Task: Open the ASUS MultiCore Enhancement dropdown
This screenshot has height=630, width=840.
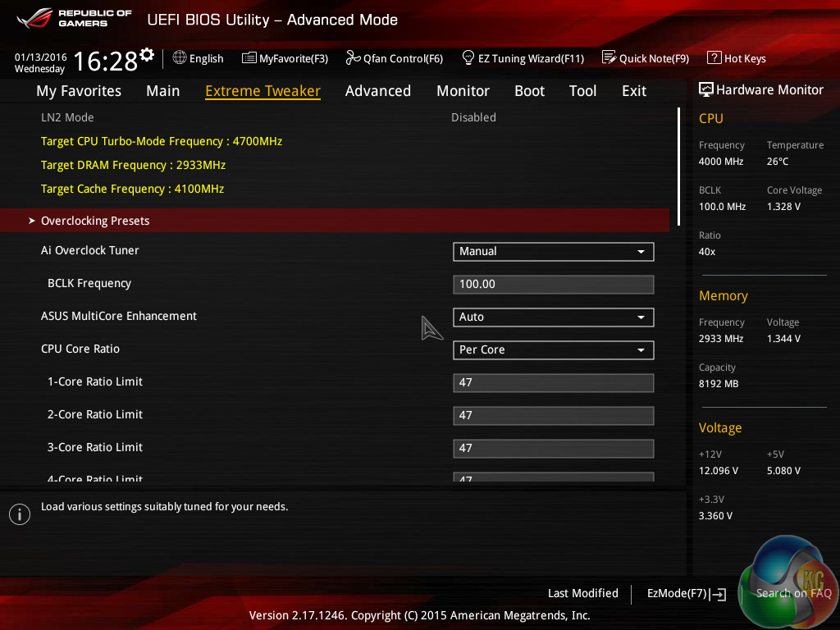Action: pyautogui.click(x=554, y=317)
